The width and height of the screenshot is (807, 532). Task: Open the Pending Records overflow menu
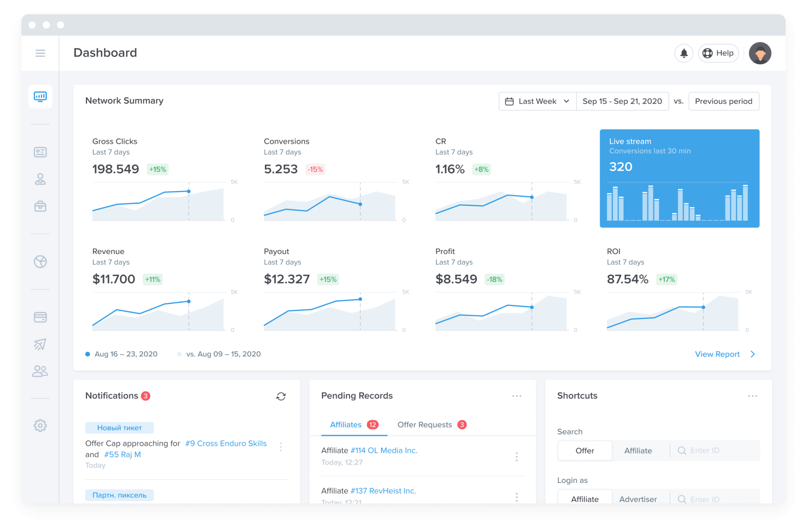coord(517,396)
